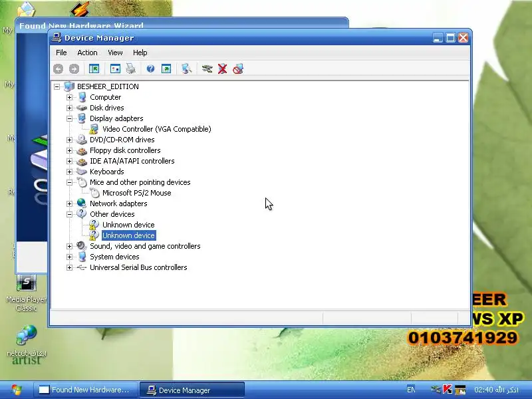Click the Safely Remove Hardware tray icon
532x399 pixels.
click(x=436, y=390)
